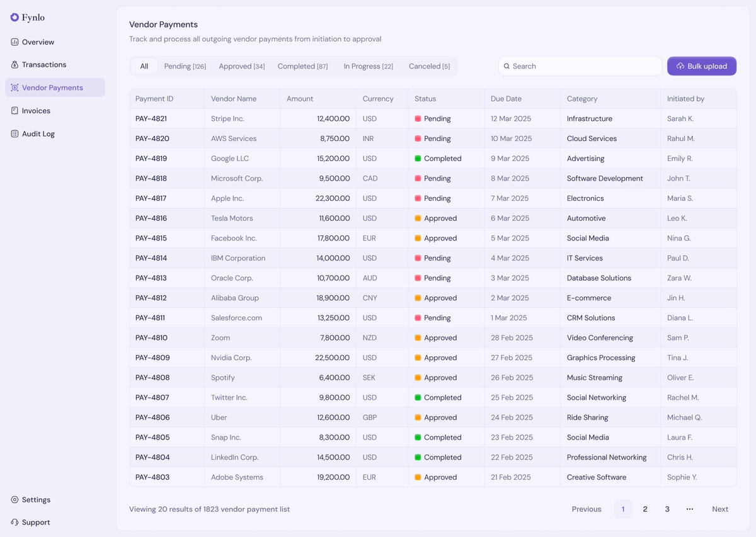
Task: Click the Overview chart icon in sidebar
Action: (14, 42)
